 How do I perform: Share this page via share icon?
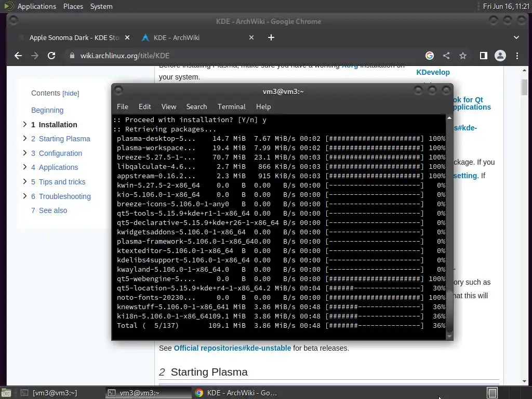(x=446, y=56)
